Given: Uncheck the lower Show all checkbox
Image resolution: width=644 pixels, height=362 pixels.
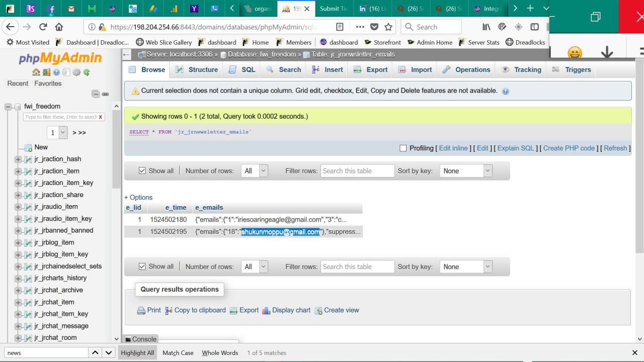Looking at the screenshot, I should [x=142, y=266].
